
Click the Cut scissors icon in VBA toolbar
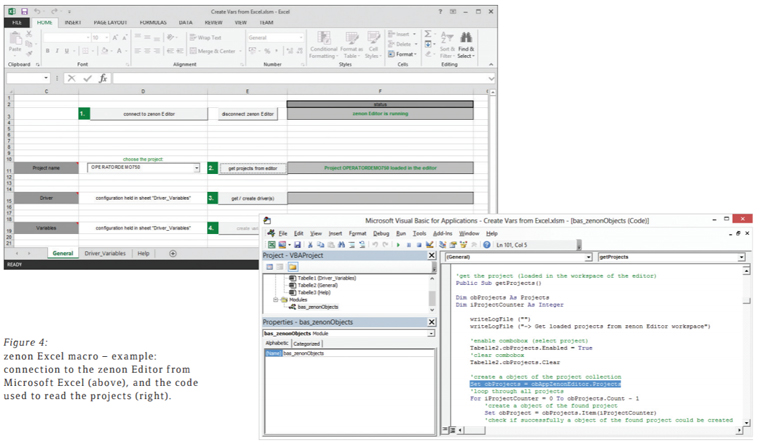[x=310, y=245]
